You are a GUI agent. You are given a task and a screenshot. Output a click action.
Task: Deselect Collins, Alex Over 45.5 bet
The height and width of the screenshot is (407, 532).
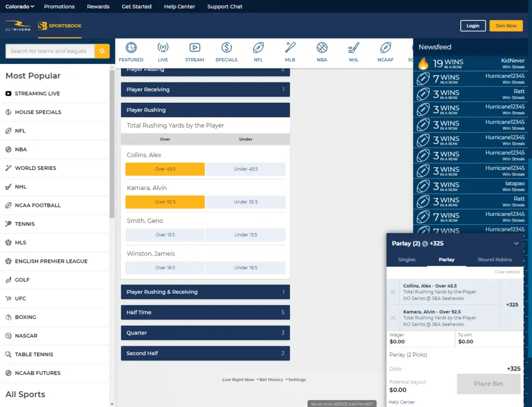tap(165, 169)
